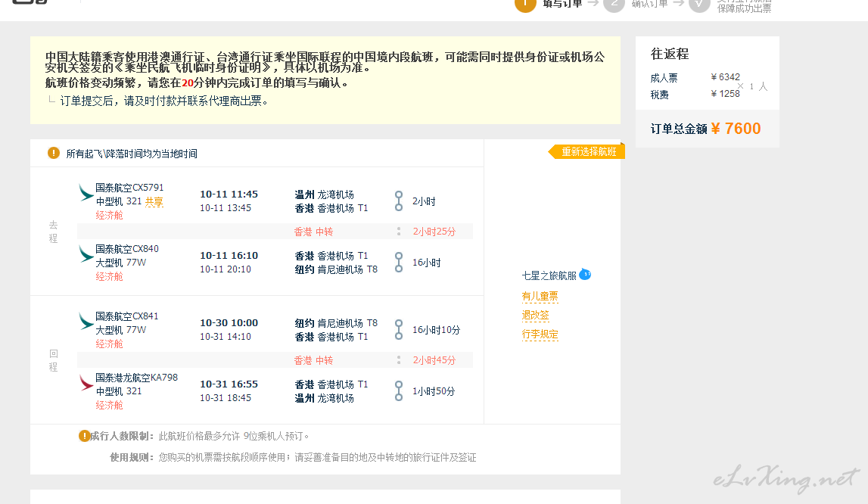Image resolution: width=868 pixels, height=504 pixels.
Task: Click the departure time 10-31 16:55
Action: point(229,384)
